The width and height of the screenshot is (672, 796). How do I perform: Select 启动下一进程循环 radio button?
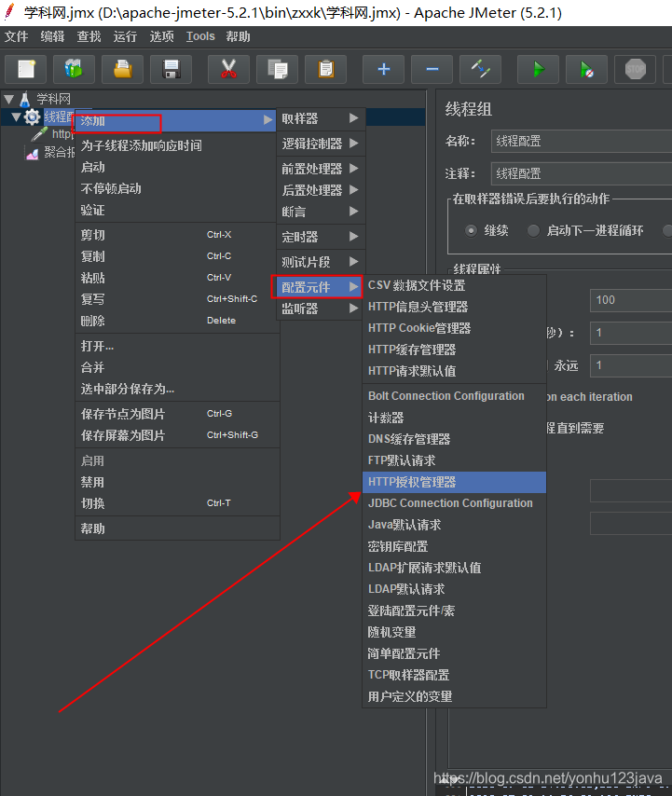tap(533, 231)
